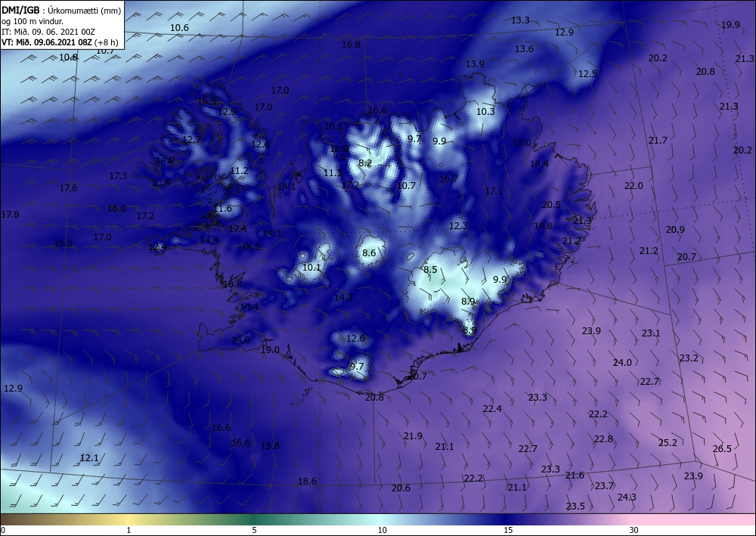Select the 11.6 value label

coord(222,208)
